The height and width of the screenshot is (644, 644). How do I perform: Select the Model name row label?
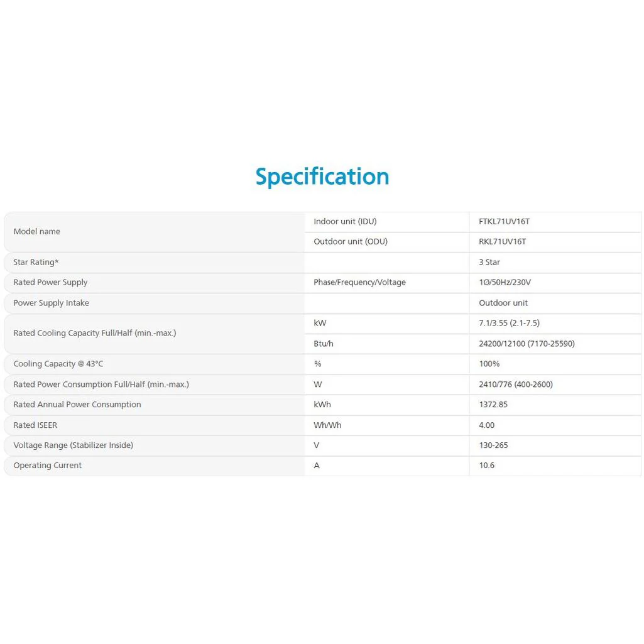37,232
